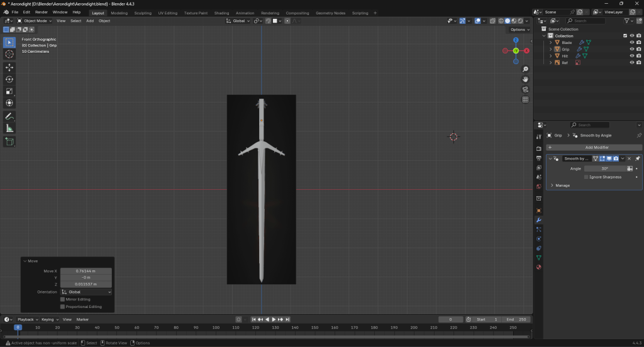The height and width of the screenshot is (347, 644).
Task: Click the Add Cube tool
Action: click(x=9, y=142)
